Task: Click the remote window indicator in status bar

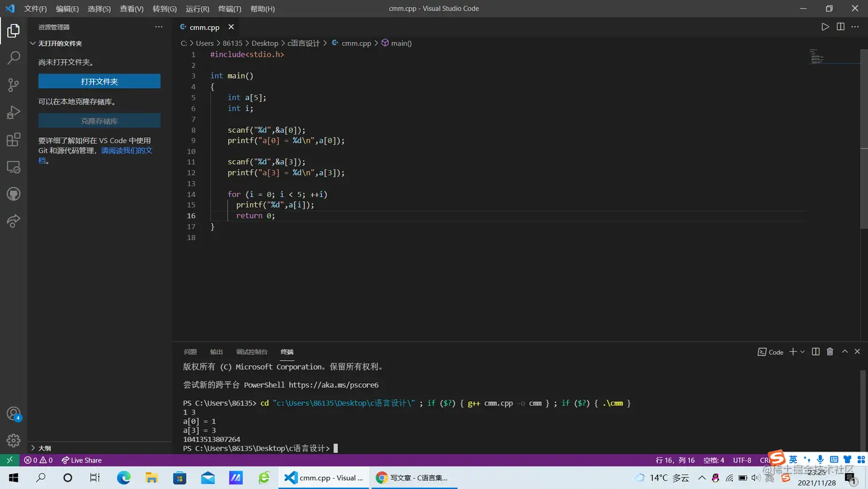Action: tap(9, 460)
